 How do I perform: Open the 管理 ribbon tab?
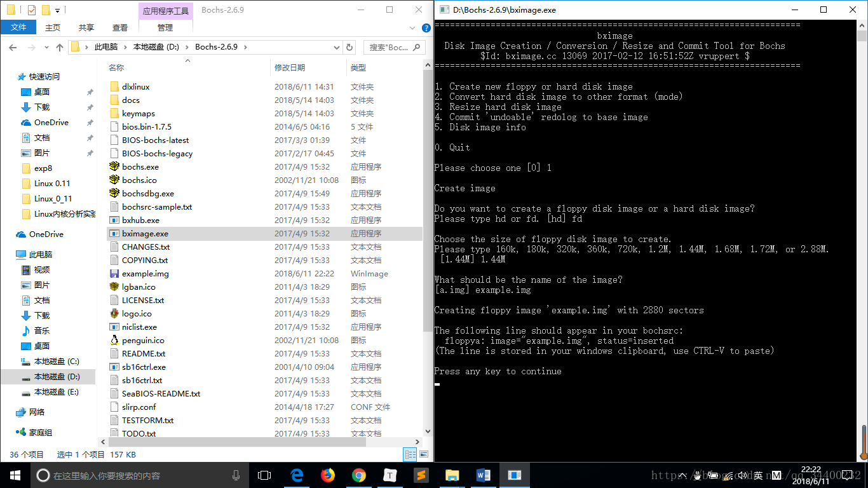[x=165, y=27]
